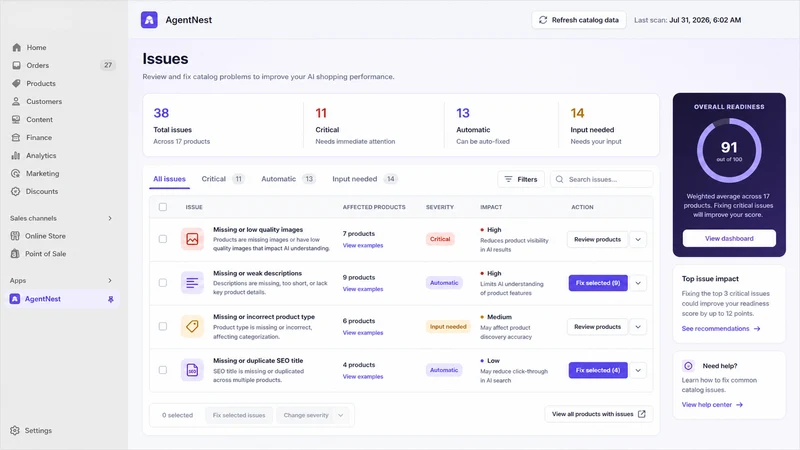Click the Critical severity badge
This screenshot has width=800, height=450.
coord(440,239)
